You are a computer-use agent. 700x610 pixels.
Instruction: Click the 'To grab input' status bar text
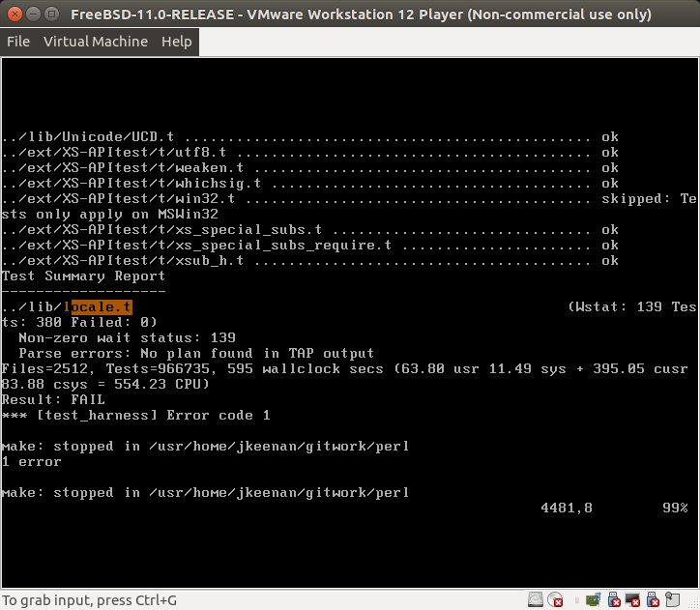click(89, 600)
